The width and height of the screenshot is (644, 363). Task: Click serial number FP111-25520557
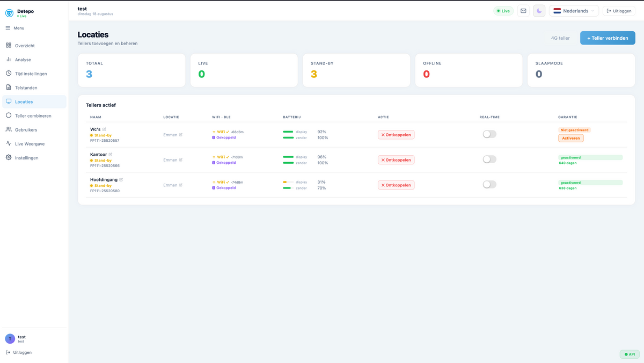(105, 141)
